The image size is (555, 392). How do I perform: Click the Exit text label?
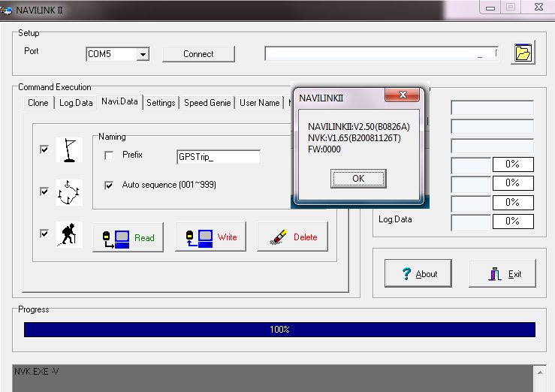pos(515,274)
